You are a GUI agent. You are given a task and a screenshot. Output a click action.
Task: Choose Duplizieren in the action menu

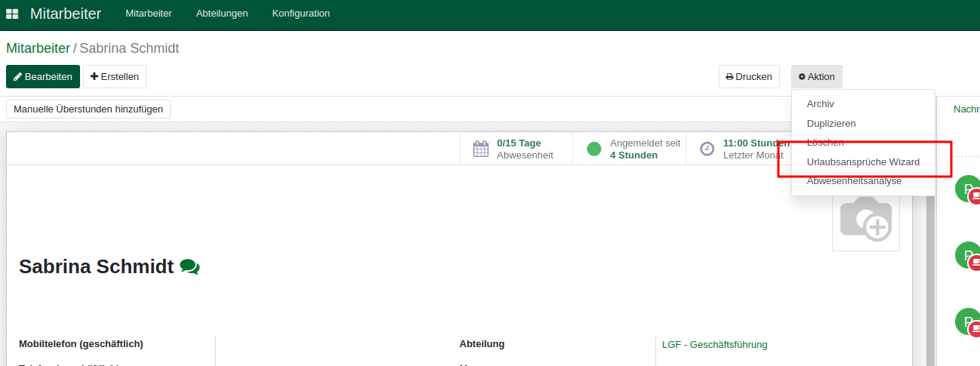[831, 123]
